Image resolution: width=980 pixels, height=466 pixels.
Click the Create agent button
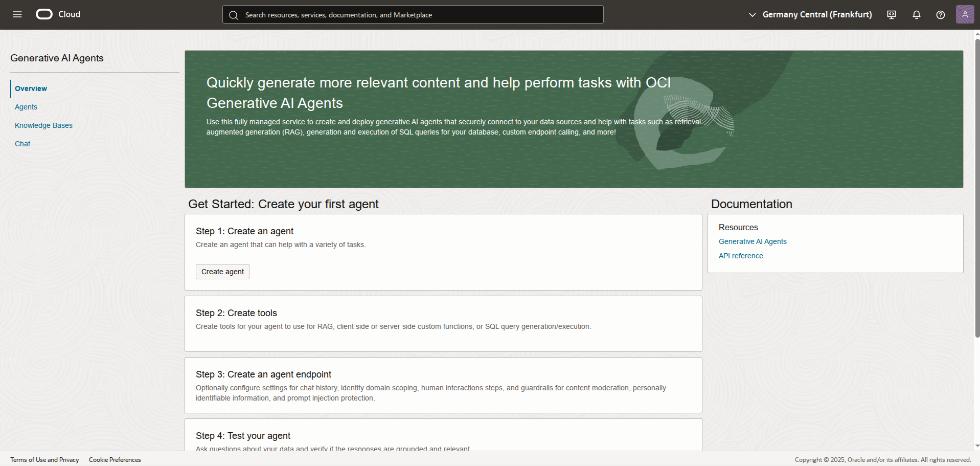pyautogui.click(x=222, y=272)
